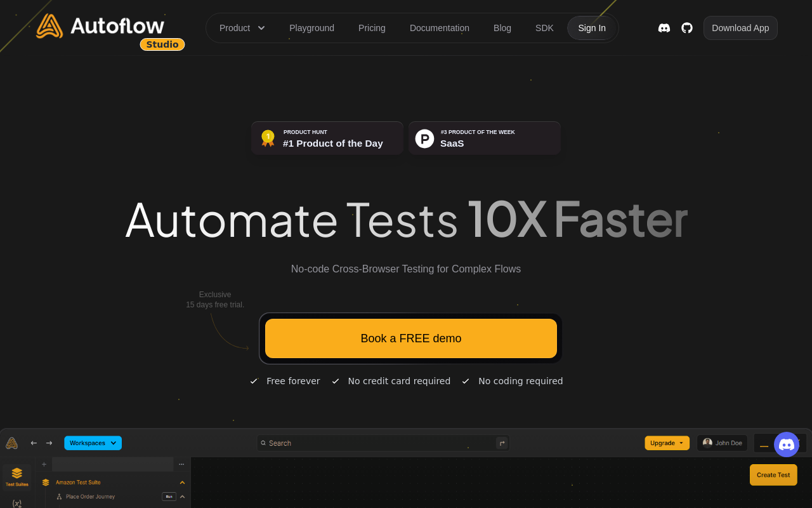Open Discord link in the header

664,28
